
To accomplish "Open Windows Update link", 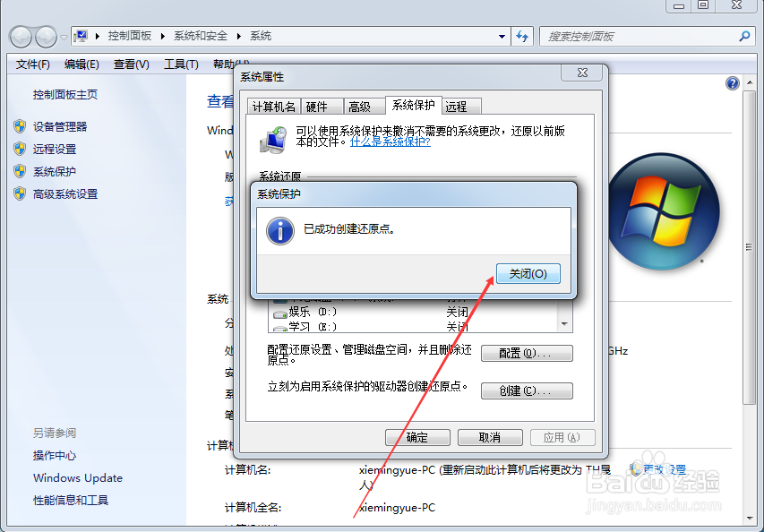I will (x=78, y=478).
